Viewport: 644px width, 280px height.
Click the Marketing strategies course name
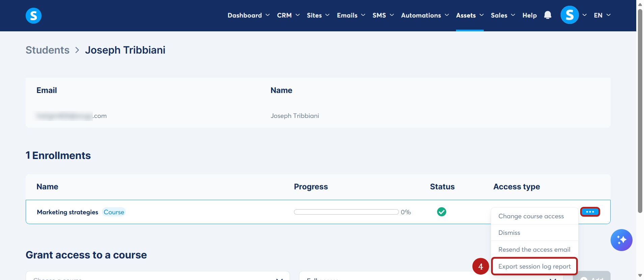pyautogui.click(x=68, y=212)
